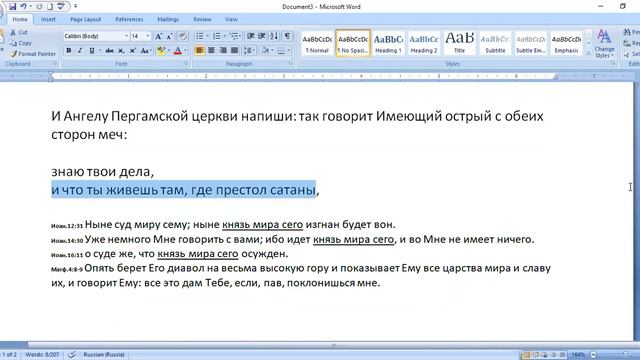This screenshot has width=640, height=360.
Task: Align text right
Action: 223,51
